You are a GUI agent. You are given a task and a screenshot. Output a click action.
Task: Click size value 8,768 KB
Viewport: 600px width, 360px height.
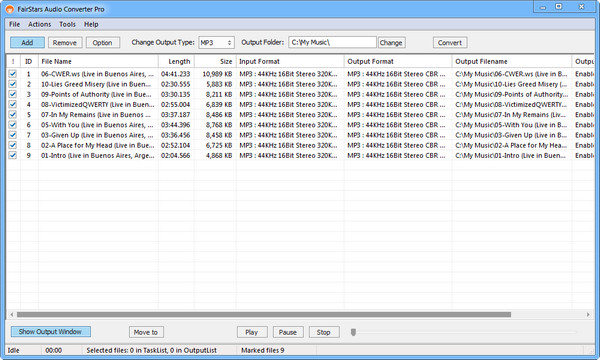tap(219, 125)
